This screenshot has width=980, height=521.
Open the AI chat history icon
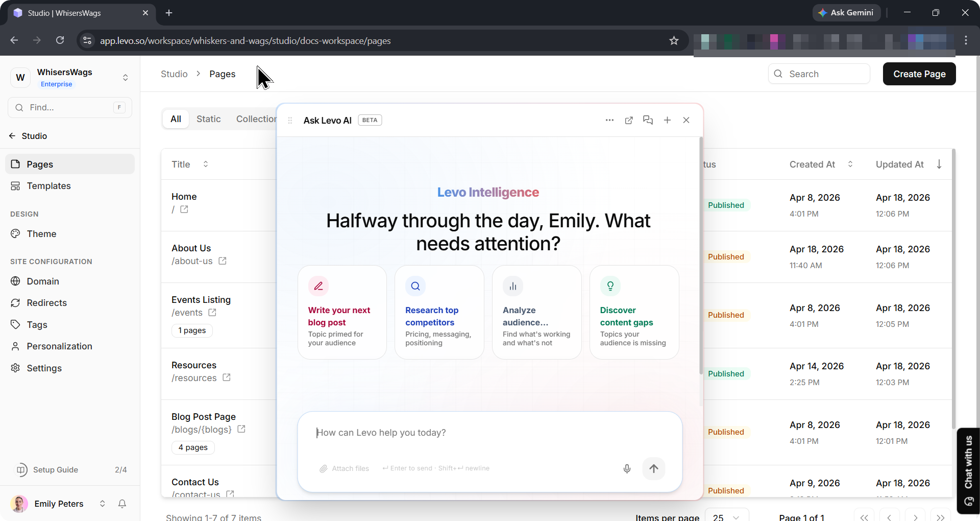click(x=648, y=120)
